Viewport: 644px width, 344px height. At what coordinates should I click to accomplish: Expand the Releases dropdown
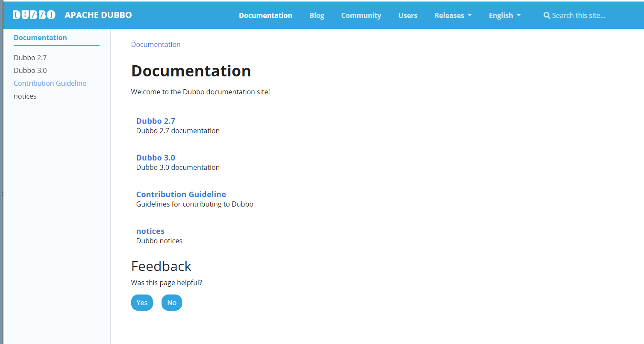[x=453, y=15]
